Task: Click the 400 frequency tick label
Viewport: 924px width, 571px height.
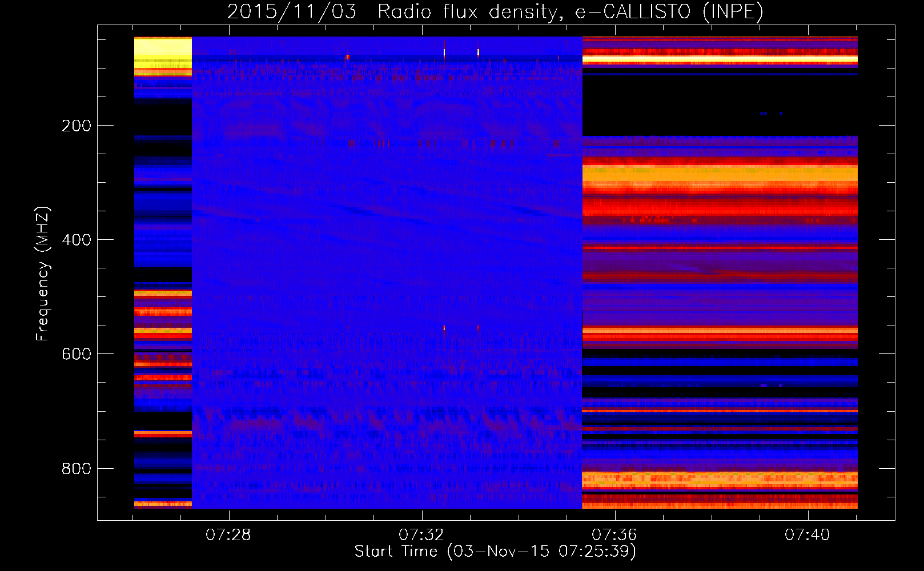Action: 77,240
